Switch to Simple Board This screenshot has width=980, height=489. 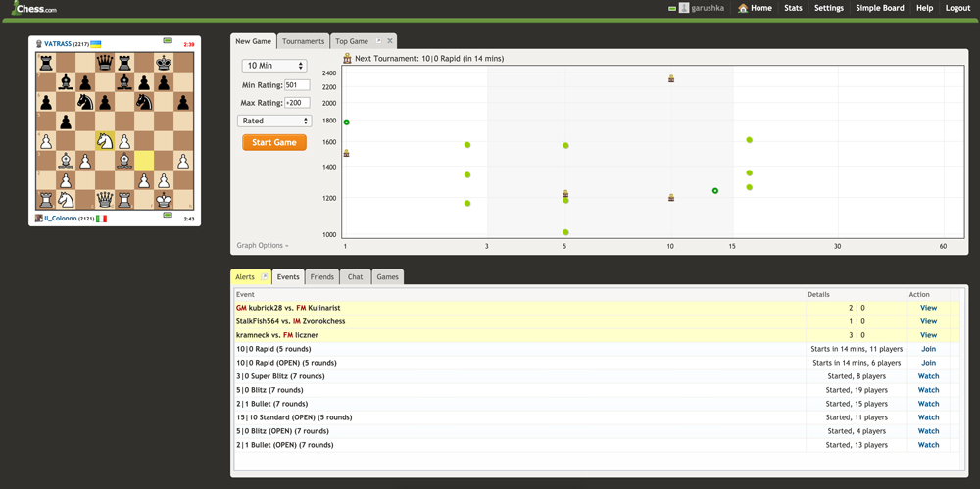pyautogui.click(x=879, y=8)
